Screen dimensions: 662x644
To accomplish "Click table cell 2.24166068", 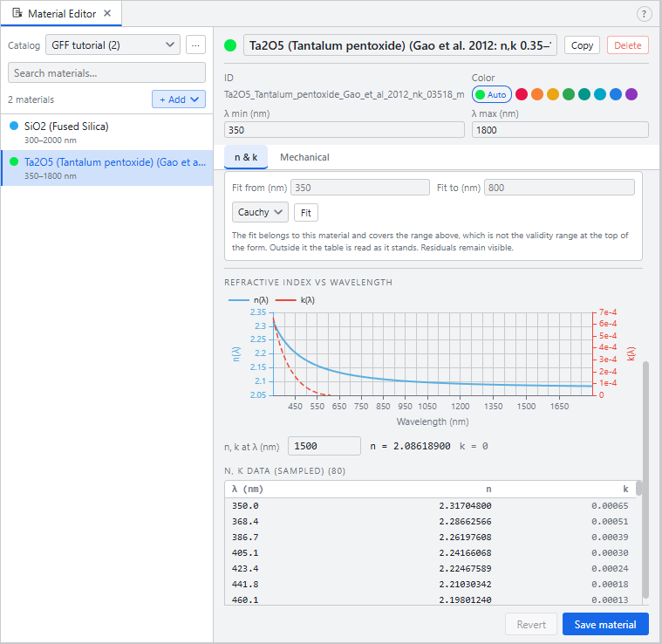I will (465, 552).
